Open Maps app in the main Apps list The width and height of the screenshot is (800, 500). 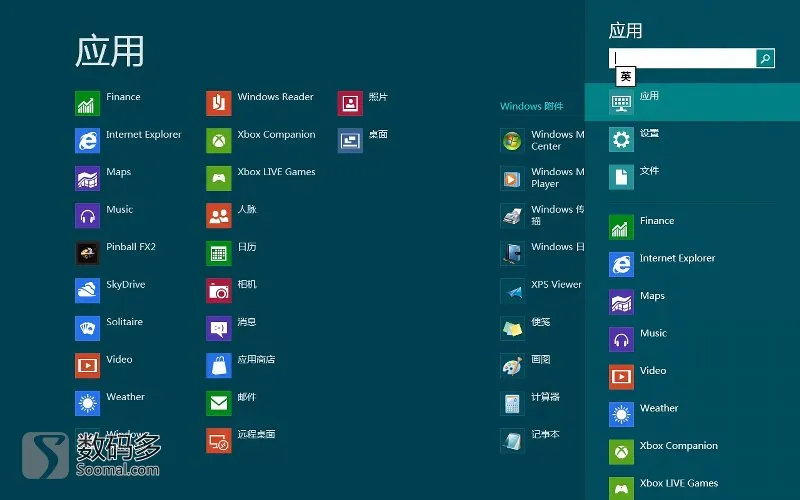click(x=103, y=178)
